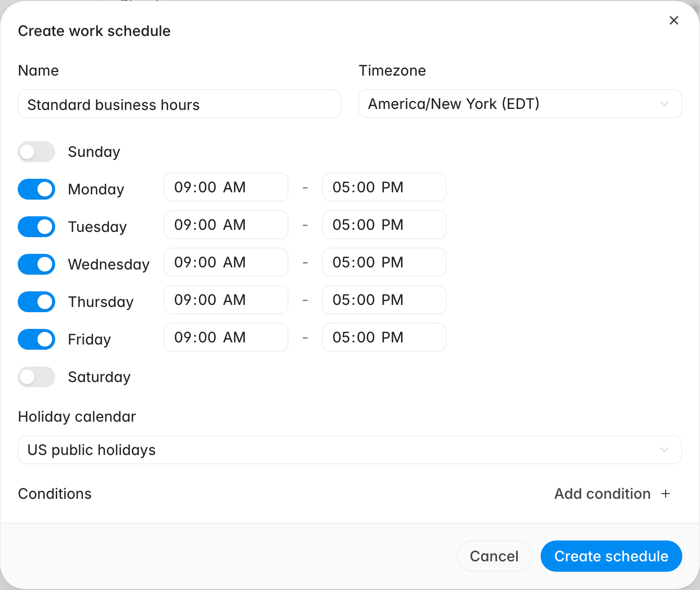Click the Create work schedule title
Viewport: 700px width, 590px height.
click(94, 31)
